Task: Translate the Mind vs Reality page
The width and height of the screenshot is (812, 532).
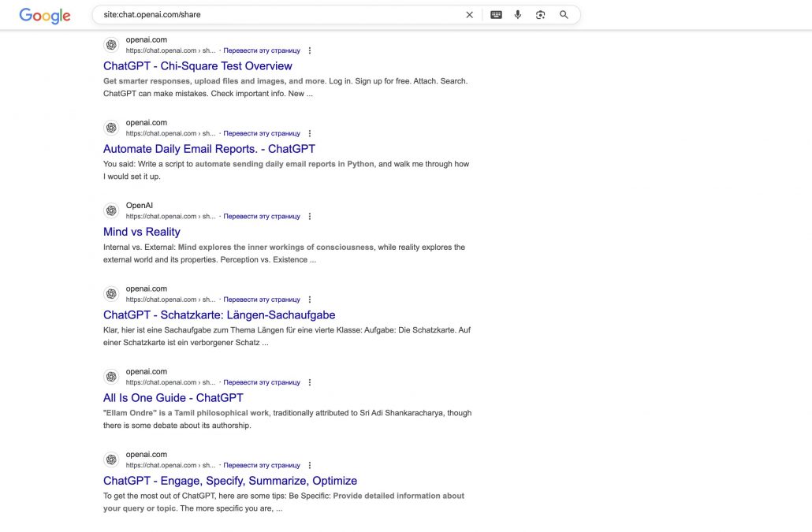Action: click(x=262, y=216)
